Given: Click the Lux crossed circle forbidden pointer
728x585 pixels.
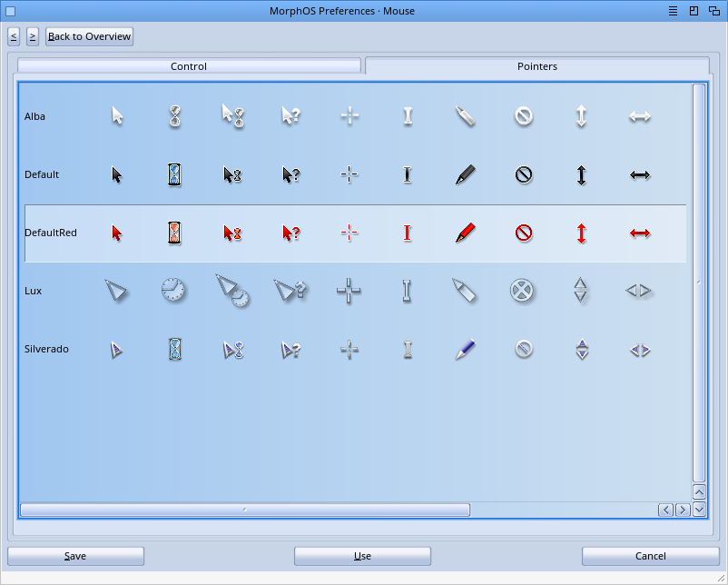Looking at the screenshot, I should pyautogui.click(x=522, y=291).
